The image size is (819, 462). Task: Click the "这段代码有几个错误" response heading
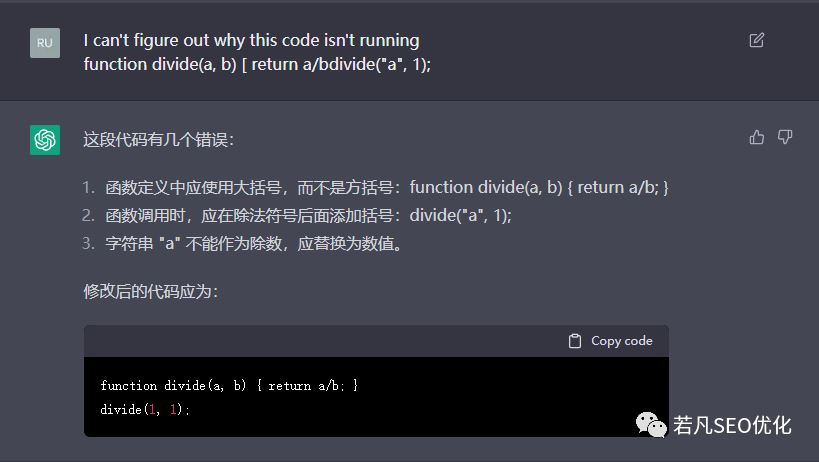158,139
